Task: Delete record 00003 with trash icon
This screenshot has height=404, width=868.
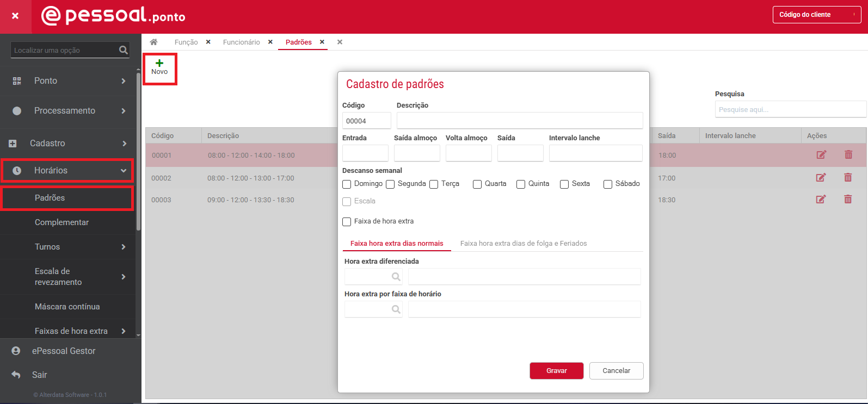Action: (x=848, y=200)
